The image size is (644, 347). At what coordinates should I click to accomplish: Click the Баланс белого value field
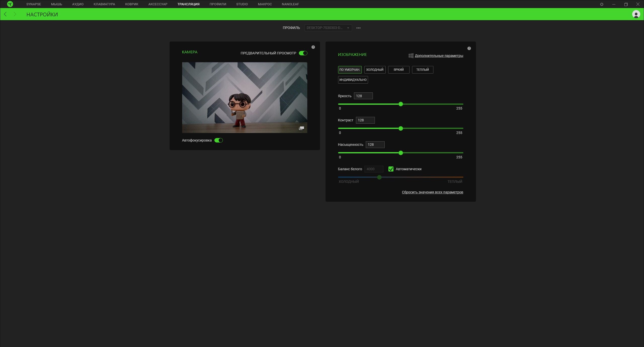click(374, 169)
